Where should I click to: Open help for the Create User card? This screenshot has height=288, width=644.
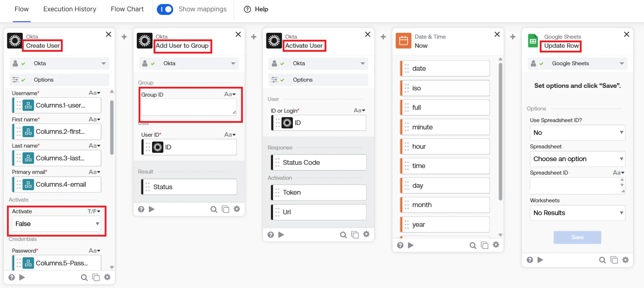[12, 277]
